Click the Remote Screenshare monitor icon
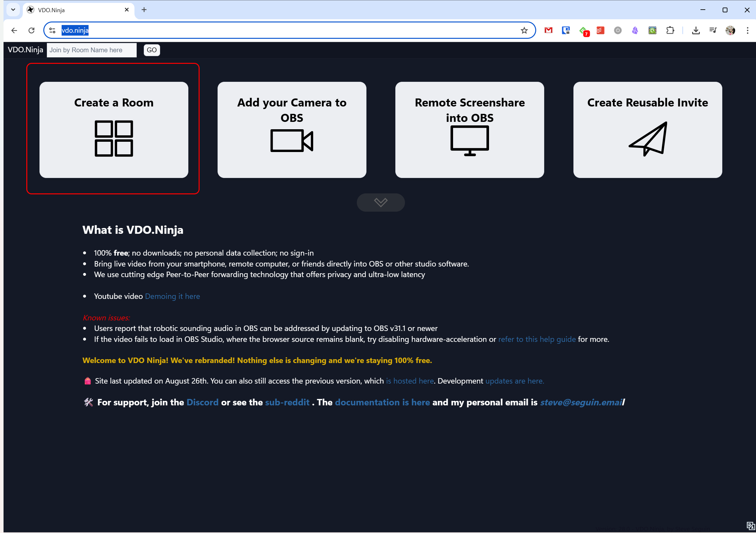756x533 pixels. coord(469,140)
